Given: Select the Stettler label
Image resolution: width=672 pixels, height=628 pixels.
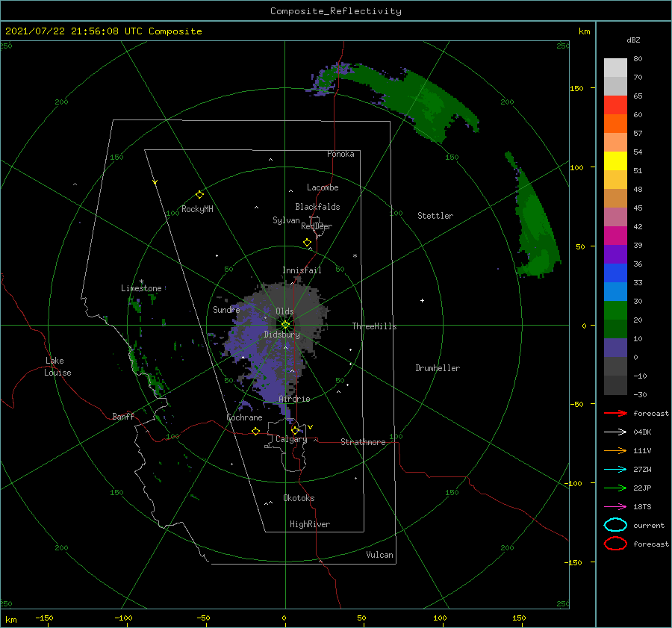Looking at the screenshot, I should (435, 216).
